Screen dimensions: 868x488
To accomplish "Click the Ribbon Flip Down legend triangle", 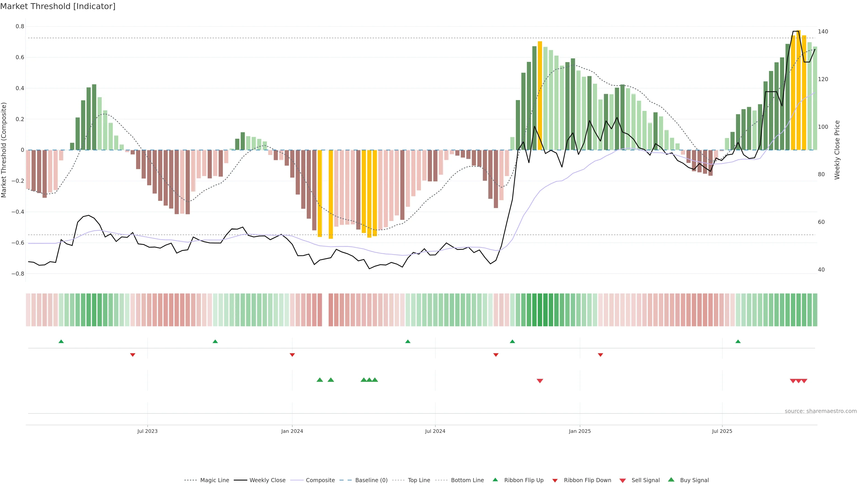I will point(555,481).
